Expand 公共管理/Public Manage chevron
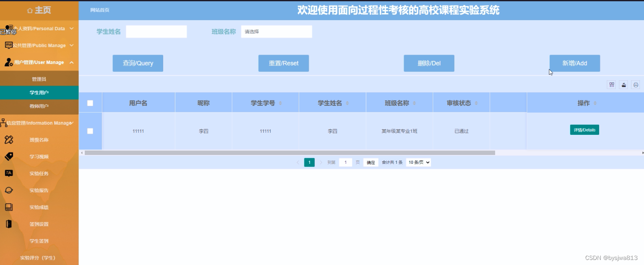The image size is (644, 265). click(72, 45)
